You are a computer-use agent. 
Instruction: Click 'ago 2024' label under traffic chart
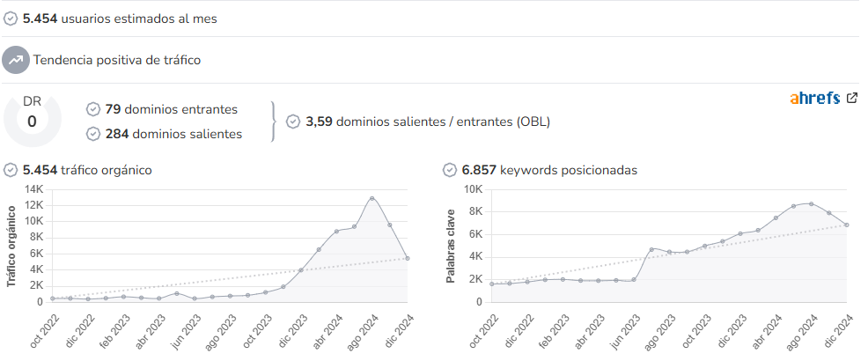click(x=363, y=331)
